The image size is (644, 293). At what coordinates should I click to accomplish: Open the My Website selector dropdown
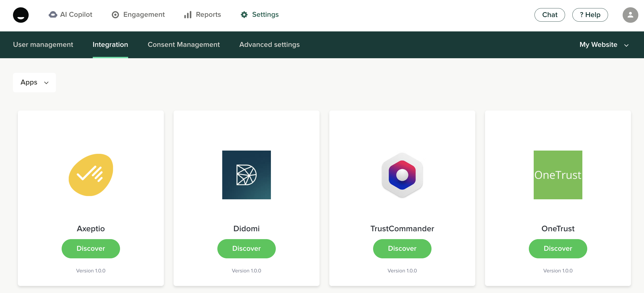coord(604,45)
